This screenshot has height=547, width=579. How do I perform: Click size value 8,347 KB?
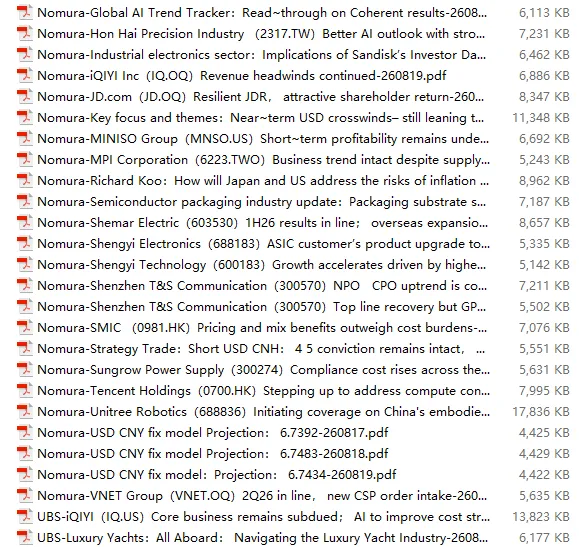point(544,97)
